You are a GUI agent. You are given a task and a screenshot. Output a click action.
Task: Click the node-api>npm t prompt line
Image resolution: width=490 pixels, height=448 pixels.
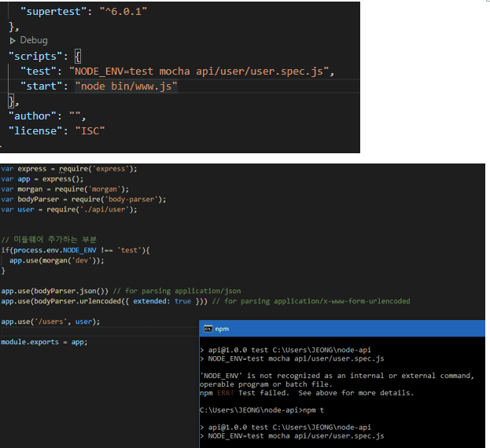click(x=262, y=410)
